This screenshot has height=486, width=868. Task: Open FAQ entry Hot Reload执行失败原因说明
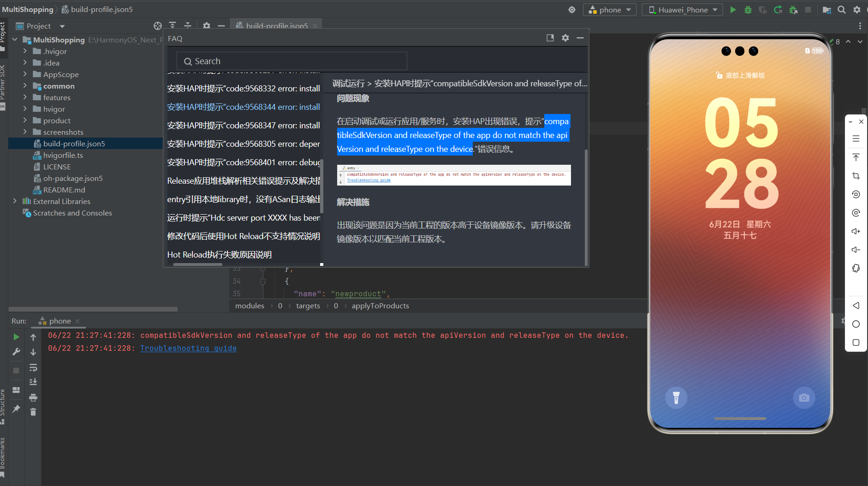tap(220, 255)
